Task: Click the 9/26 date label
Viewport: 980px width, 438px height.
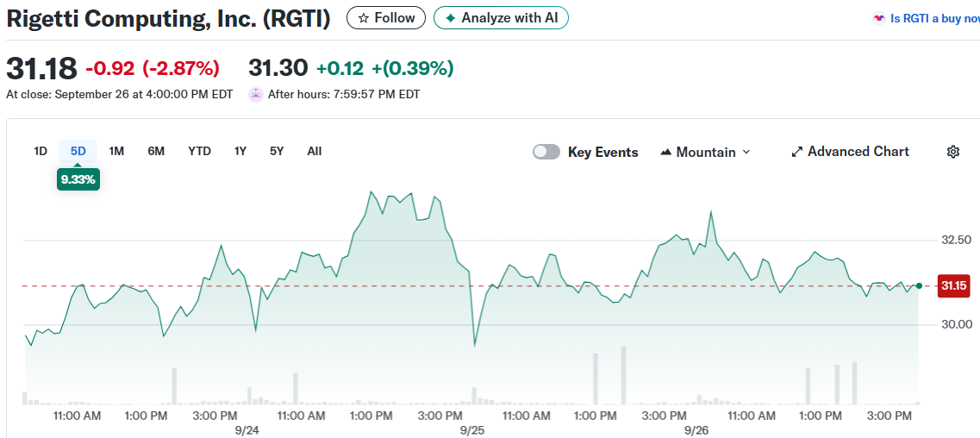Action: point(696,430)
